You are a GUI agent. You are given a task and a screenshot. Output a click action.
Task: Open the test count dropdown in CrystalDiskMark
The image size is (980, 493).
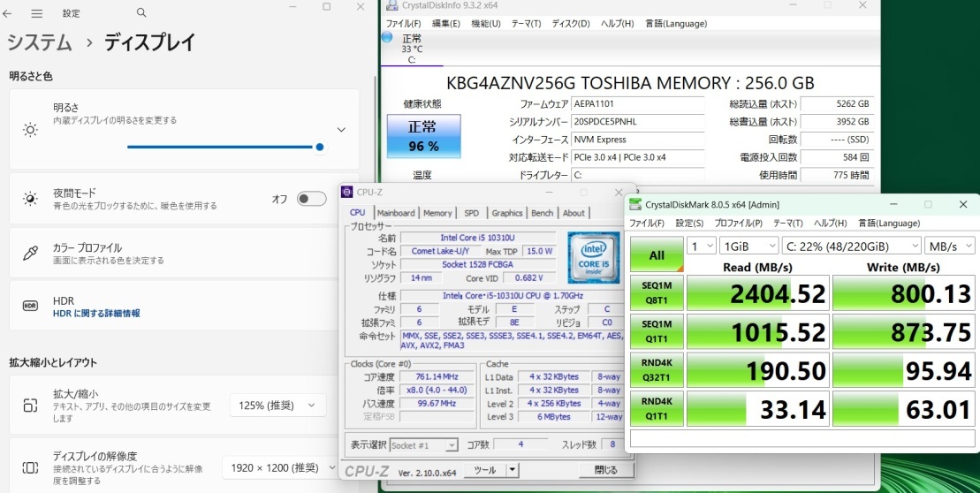[x=702, y=246]
